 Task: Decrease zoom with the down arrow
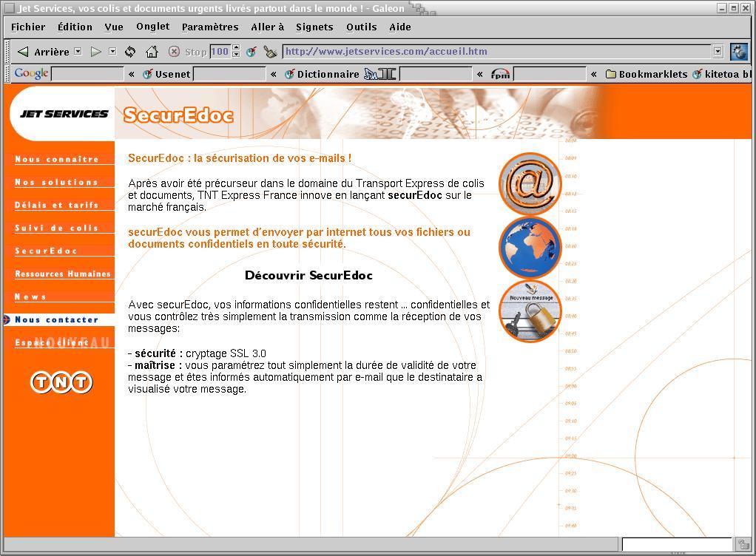[236, 55]
